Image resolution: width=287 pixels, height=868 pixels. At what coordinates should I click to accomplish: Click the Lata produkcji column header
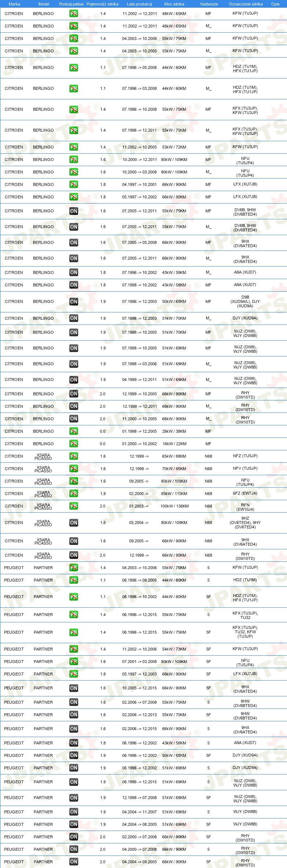point(139,4)
